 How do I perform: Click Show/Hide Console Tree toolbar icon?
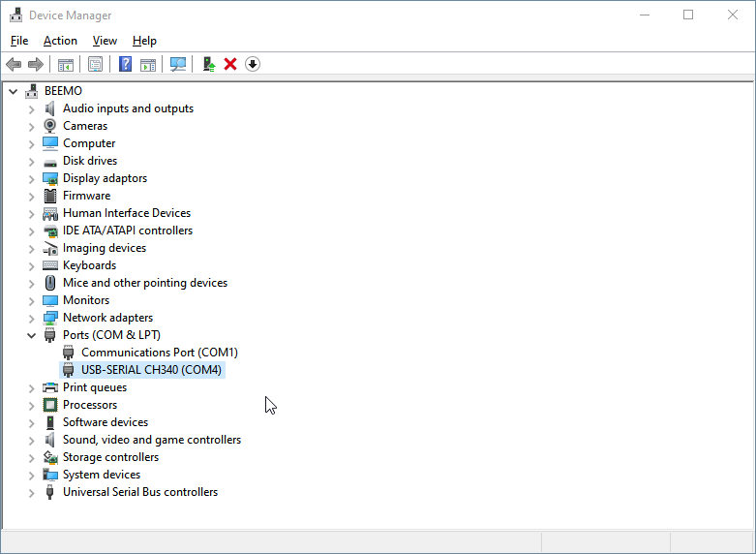point(66,64)
